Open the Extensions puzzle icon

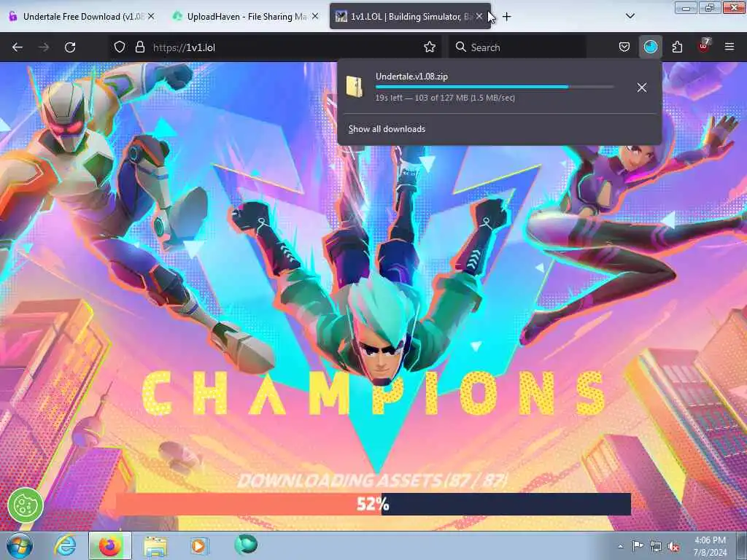click(677, 47)
